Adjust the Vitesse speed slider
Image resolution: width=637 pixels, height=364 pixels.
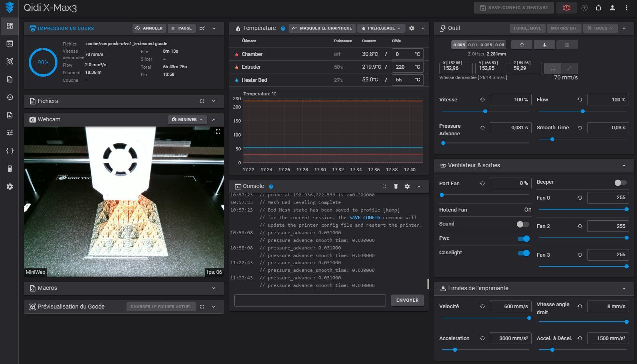485,111
